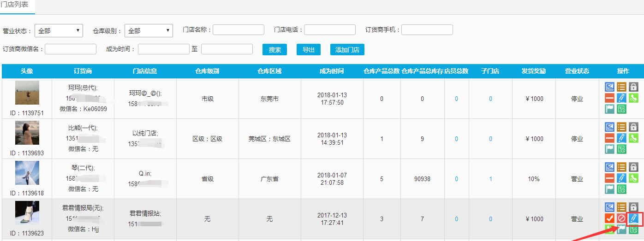
Task: Click the 添加门店 button
Action: click(x=347, y=50)
